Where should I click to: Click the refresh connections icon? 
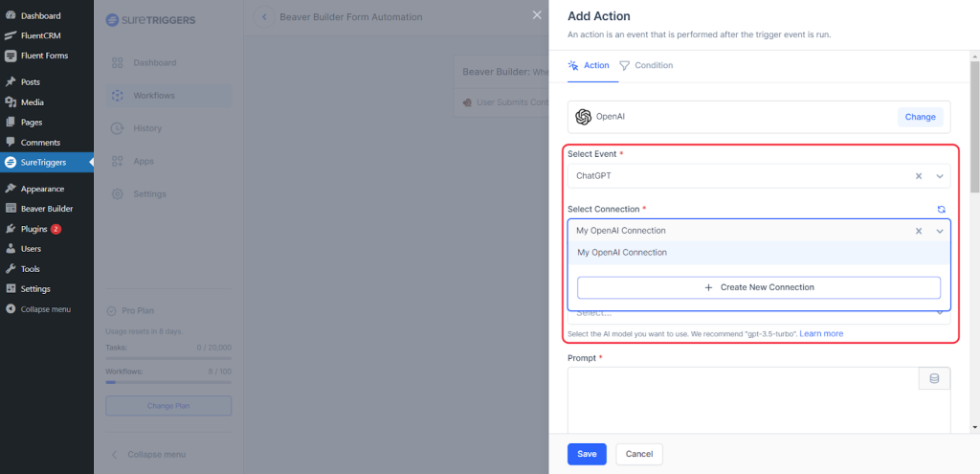point(941,209)
